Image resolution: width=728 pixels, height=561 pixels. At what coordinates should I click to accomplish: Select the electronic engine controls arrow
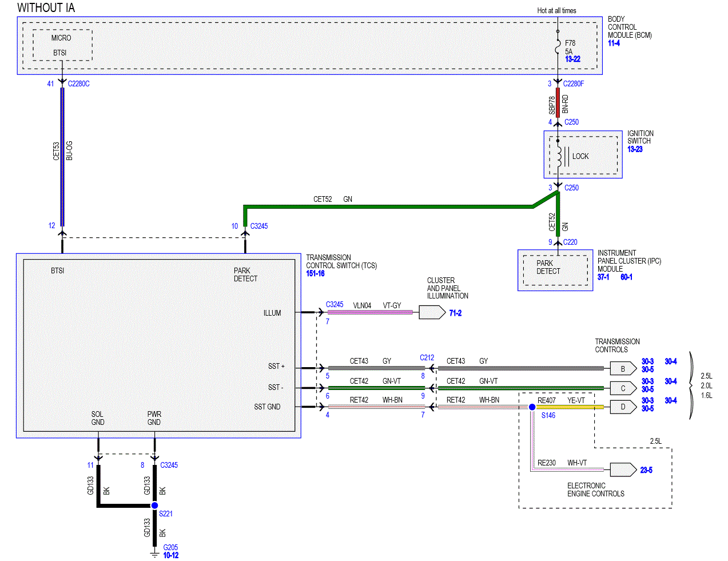[623, 470]
